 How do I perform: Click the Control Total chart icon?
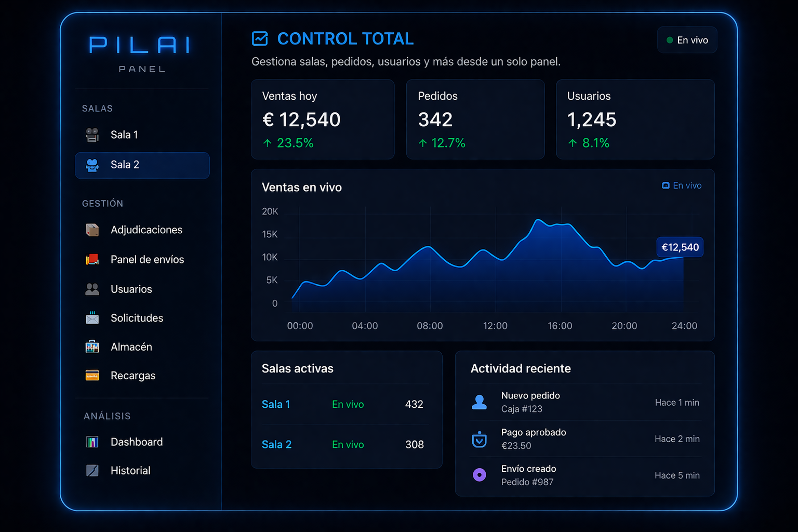260,38
